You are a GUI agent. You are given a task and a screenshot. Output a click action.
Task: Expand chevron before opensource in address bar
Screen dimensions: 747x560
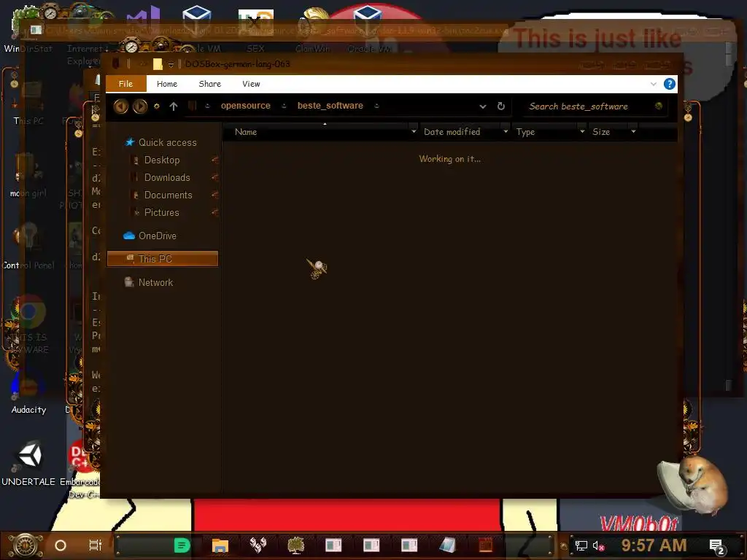[x=207, y=106]
